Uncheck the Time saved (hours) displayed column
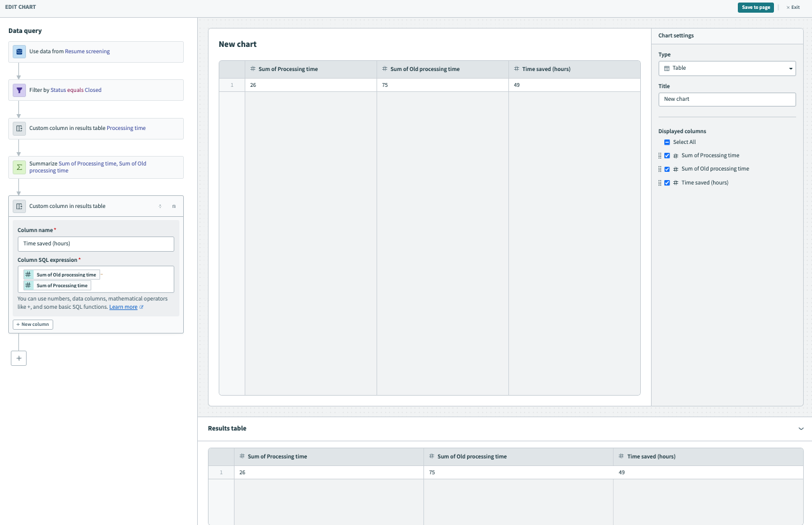 point(667,183)
